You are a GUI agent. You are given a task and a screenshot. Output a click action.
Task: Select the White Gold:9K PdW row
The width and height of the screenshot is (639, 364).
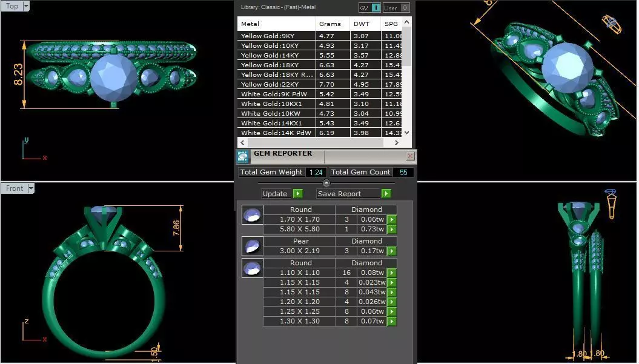click(x=320, y=94)
